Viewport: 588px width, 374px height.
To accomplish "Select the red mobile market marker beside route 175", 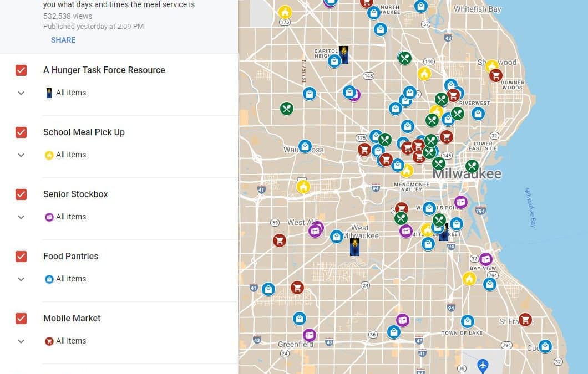I will pyautogui.click(x=364, y=150).
